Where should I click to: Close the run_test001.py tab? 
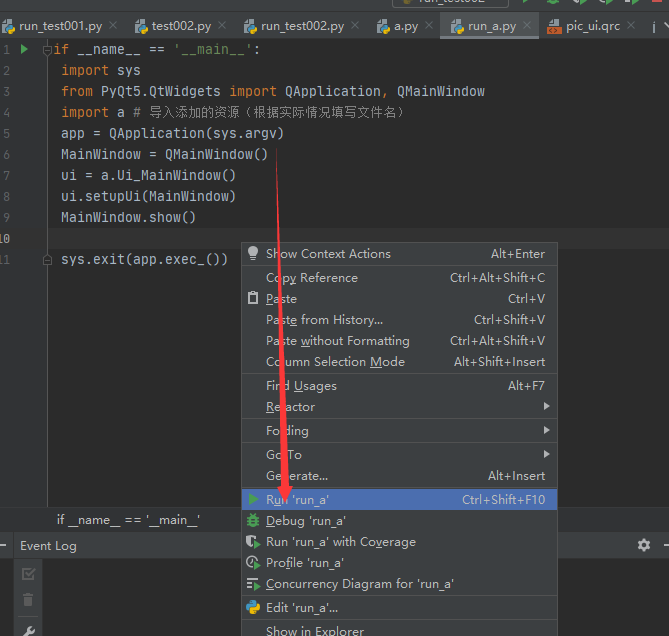[113, 26]
